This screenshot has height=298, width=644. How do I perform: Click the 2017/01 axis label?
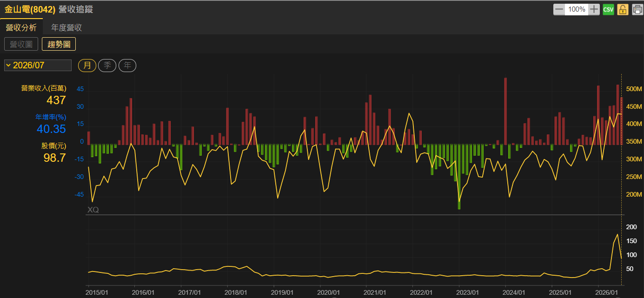coord(190,292)
